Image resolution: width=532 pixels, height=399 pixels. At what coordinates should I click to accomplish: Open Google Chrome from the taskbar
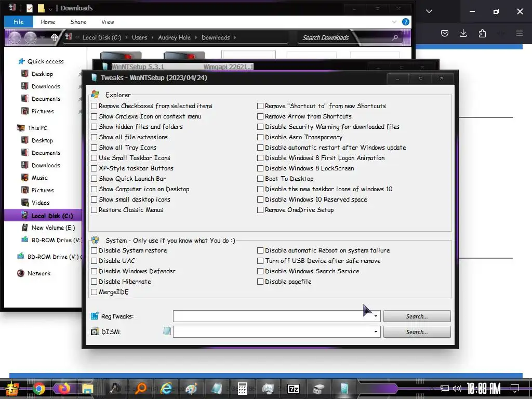[38, 389]
